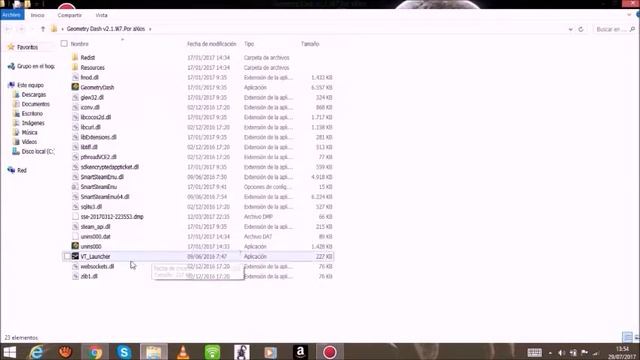Select the iconv.dll file
This screenshot has width=640, height=360.
90,107
